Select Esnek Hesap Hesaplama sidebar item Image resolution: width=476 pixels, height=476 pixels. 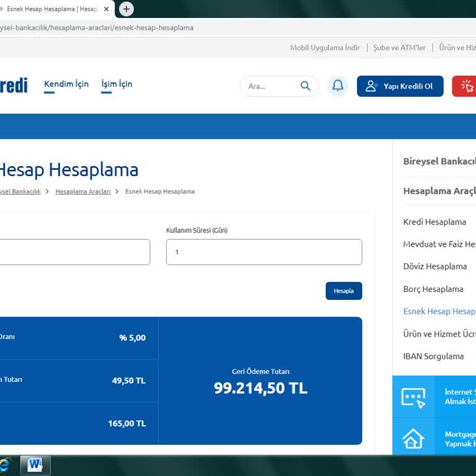[439, 311]
